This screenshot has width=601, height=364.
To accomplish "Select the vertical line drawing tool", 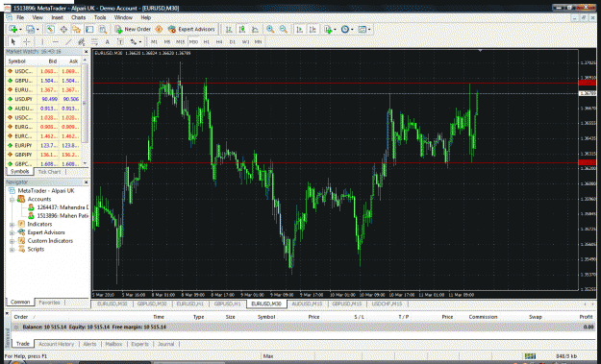I will [x=42, y=41].
